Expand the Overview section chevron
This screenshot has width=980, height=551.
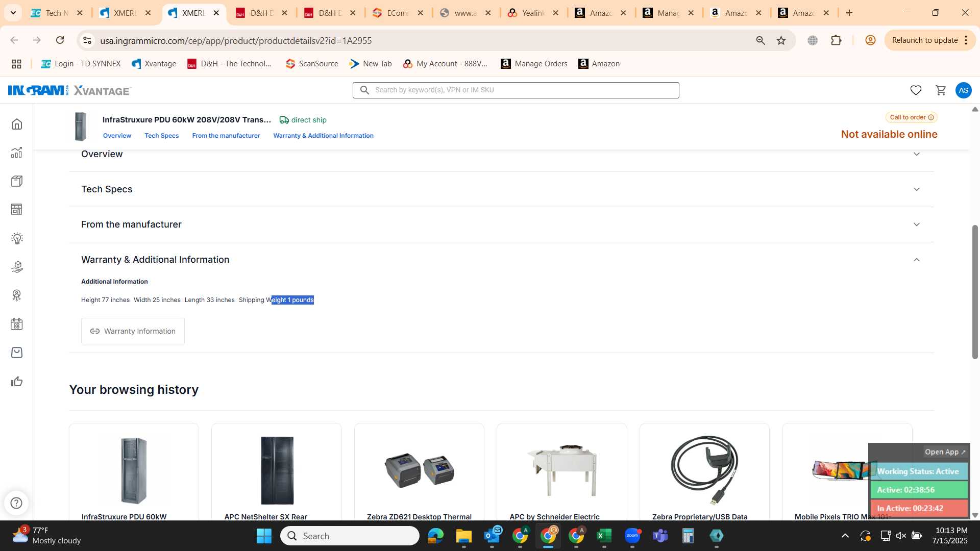click(917, 154)
